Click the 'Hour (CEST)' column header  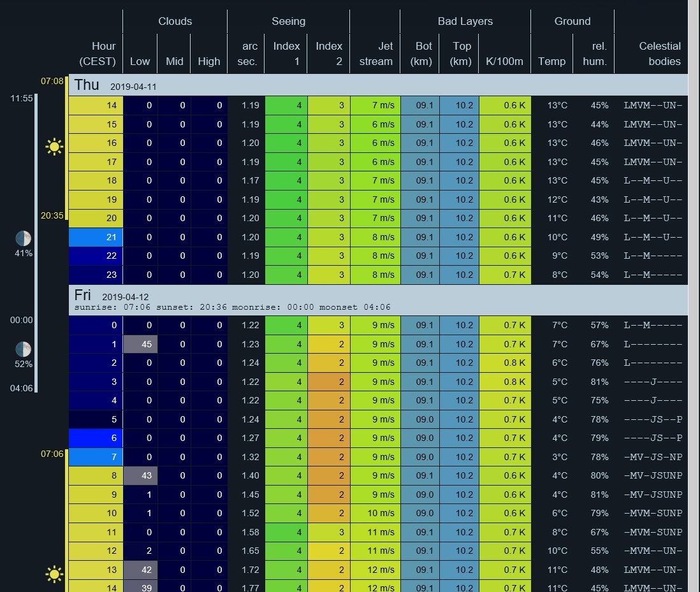point(97,54)
